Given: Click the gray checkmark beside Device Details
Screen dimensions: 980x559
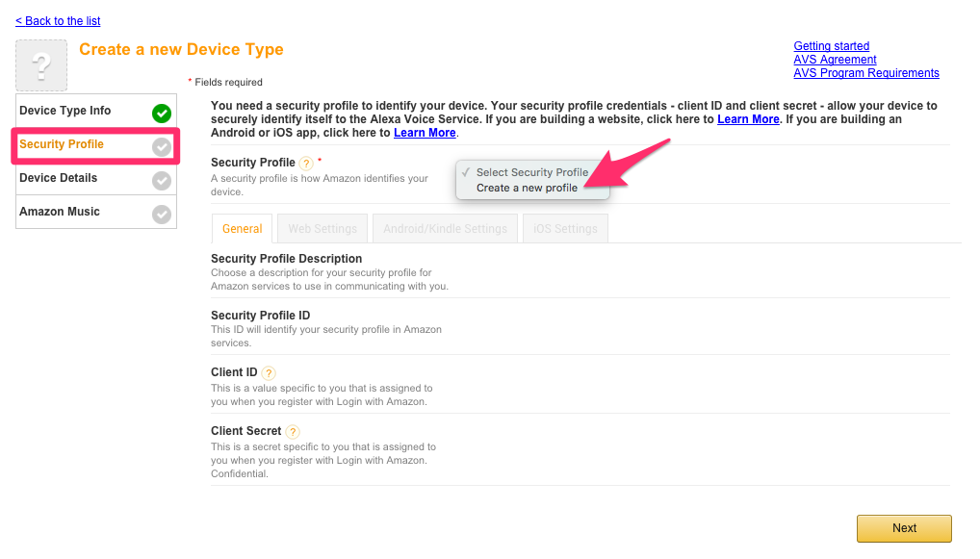Looking at the screenshot, I should [162, 181].
